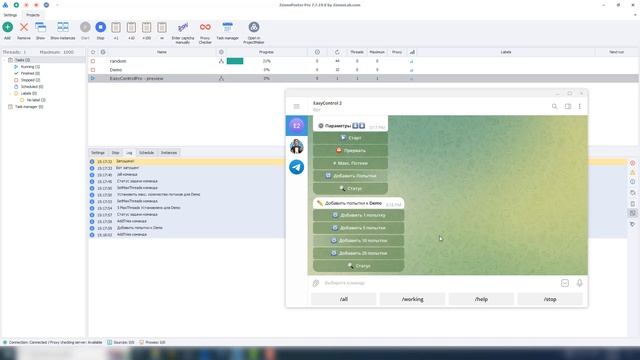Click the Show window icon
Image resolution: width=640 pixels, height=360 pixels.
tap(40, 27)
